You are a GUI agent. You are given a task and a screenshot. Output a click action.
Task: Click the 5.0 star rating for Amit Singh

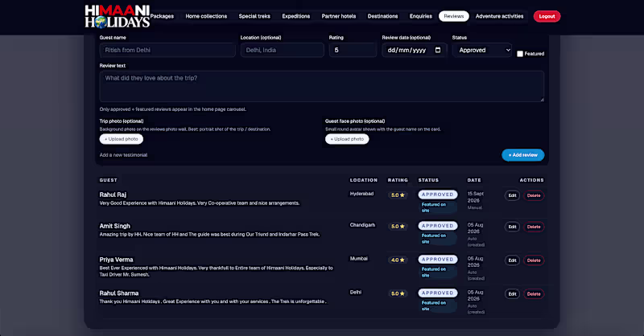pyautogui.click(x=398, y=227)
